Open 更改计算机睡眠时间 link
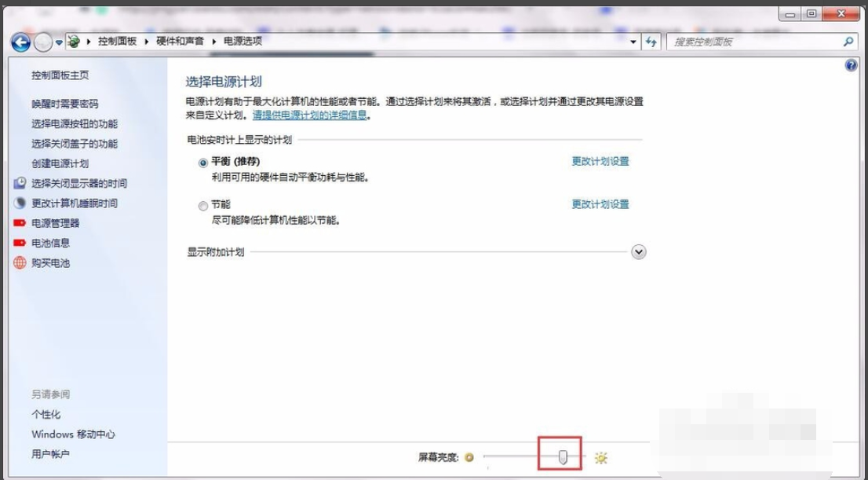868x480 pixels. pyautogui.click(x=75, y=203)
